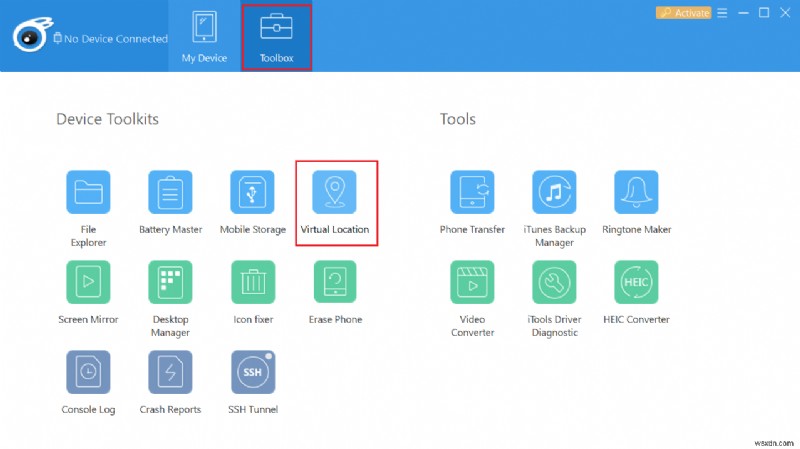This screenshot has height=449, width=800.
Task: Launch Battery Master tool
Action: 170,193
